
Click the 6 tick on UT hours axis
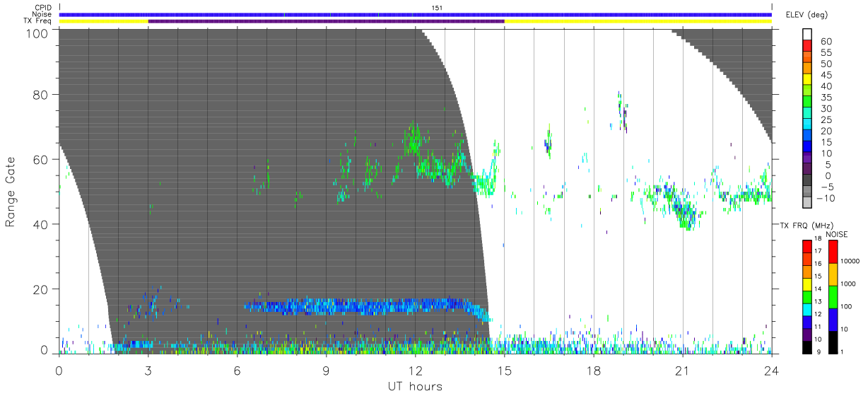237,370
